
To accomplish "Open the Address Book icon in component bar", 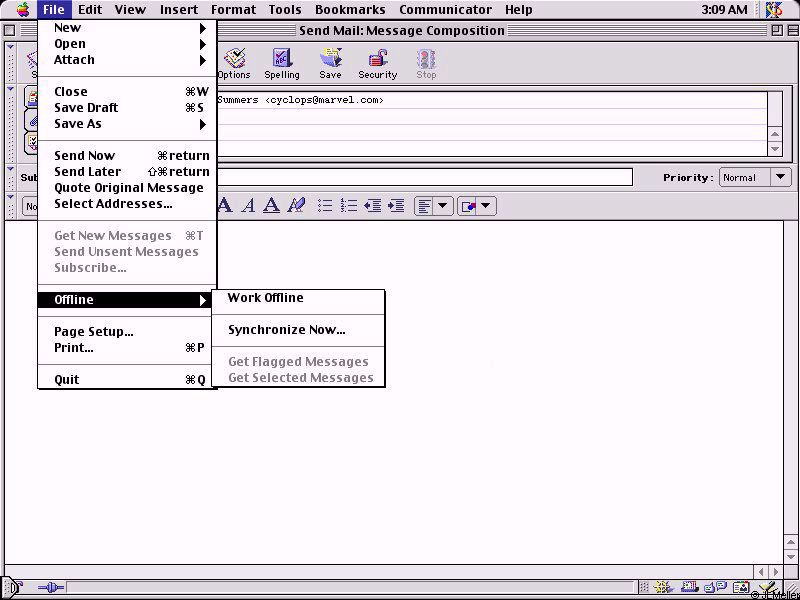I will tap(741, 588).
